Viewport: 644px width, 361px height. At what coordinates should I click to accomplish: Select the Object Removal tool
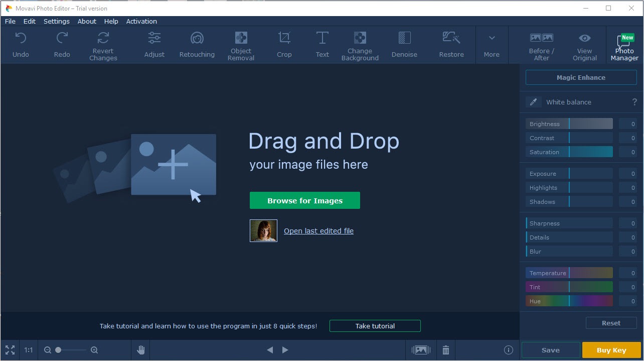pos(241,45)
